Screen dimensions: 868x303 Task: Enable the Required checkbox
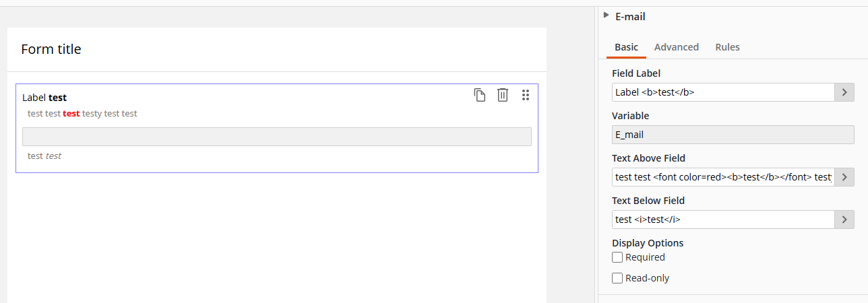click(617, 257)
